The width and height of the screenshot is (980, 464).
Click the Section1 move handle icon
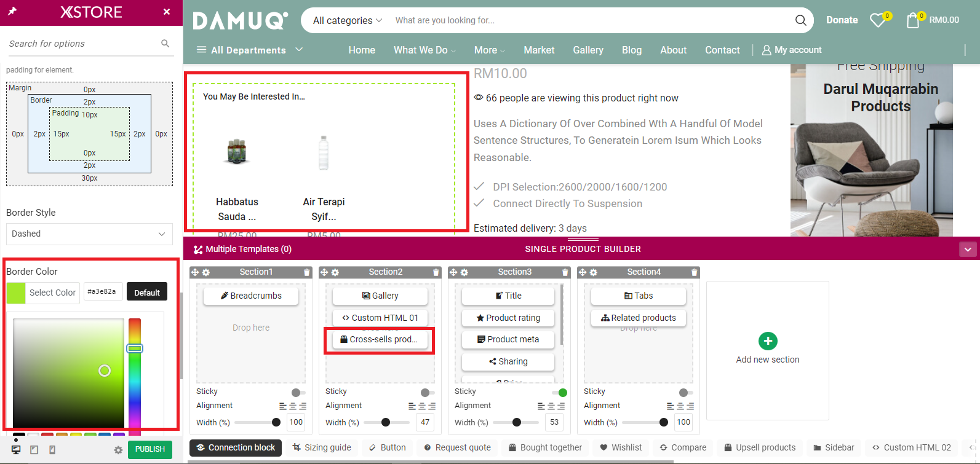(x=194, y=272)
